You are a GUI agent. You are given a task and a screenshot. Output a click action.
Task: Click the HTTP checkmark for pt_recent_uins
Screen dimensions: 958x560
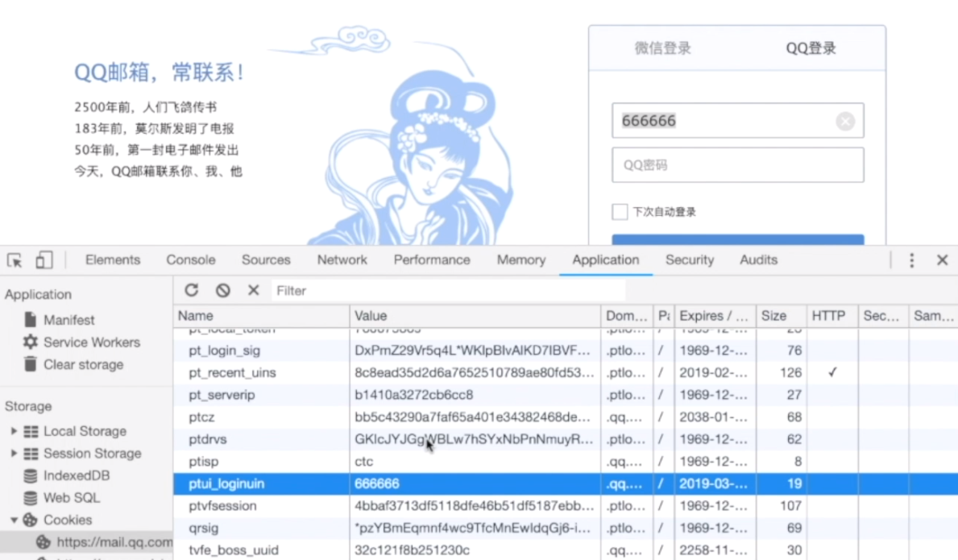coord(832,372)
